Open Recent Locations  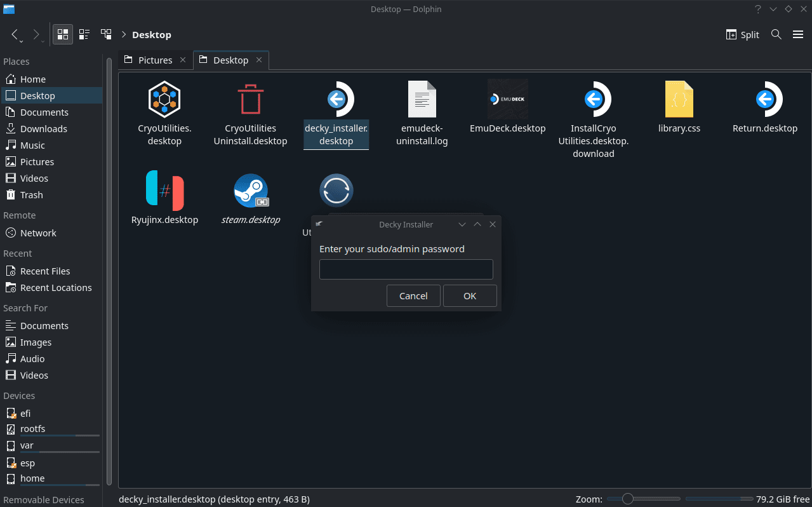[x=51, y=288]
